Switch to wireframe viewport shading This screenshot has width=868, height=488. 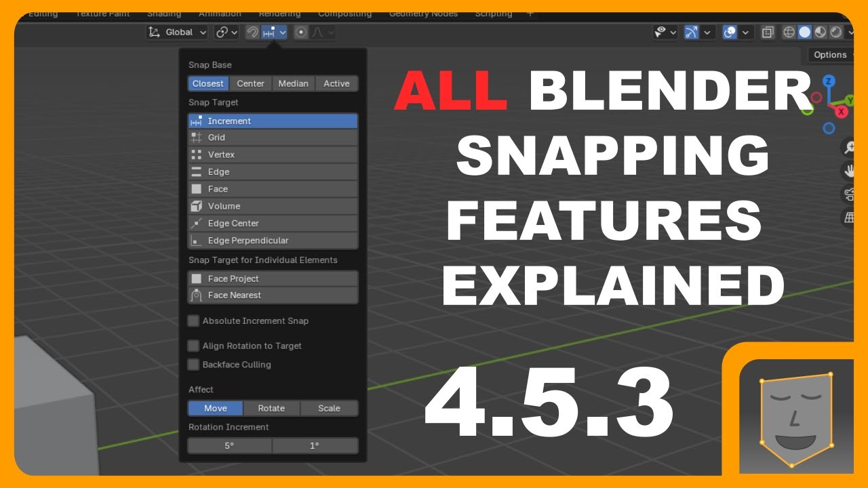pyautogui.click(x=789, y=32)
